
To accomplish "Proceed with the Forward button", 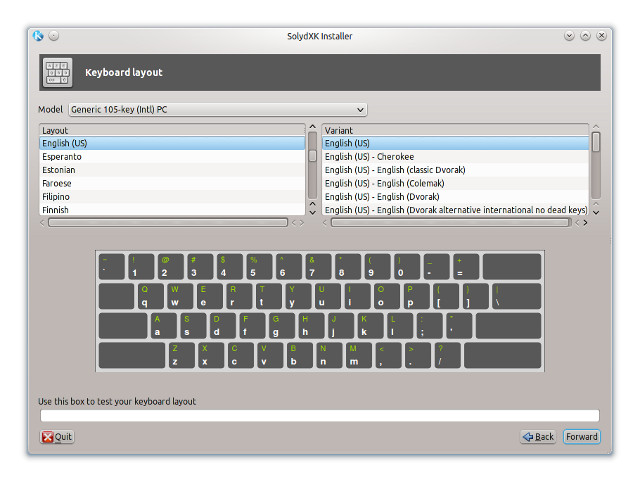I will point(582,437).
